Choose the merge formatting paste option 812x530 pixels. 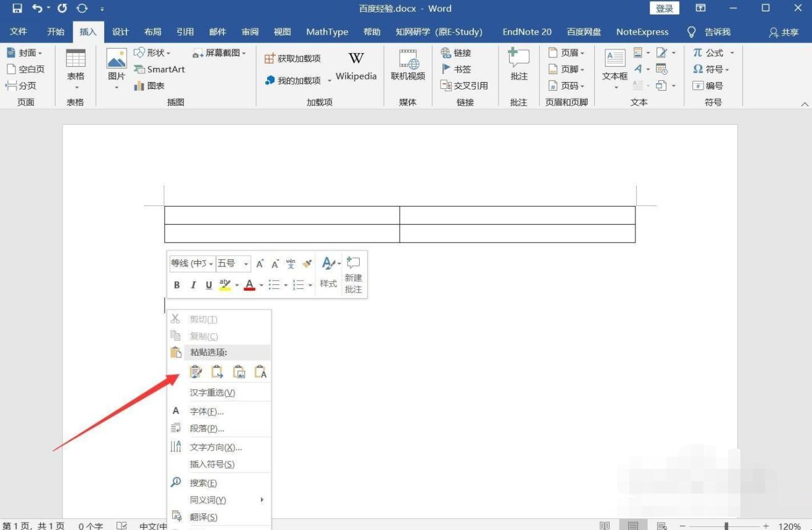(x=217, y=372)
